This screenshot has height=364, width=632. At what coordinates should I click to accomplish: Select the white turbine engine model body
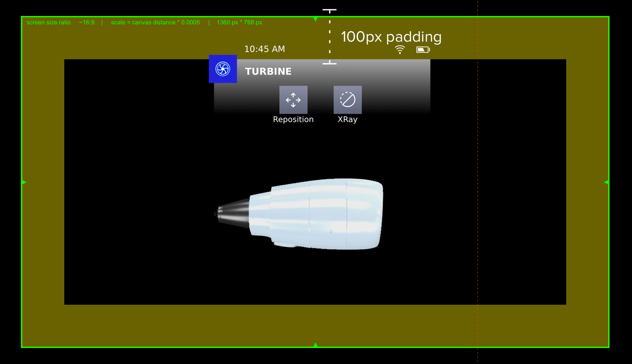coord(316,214)
